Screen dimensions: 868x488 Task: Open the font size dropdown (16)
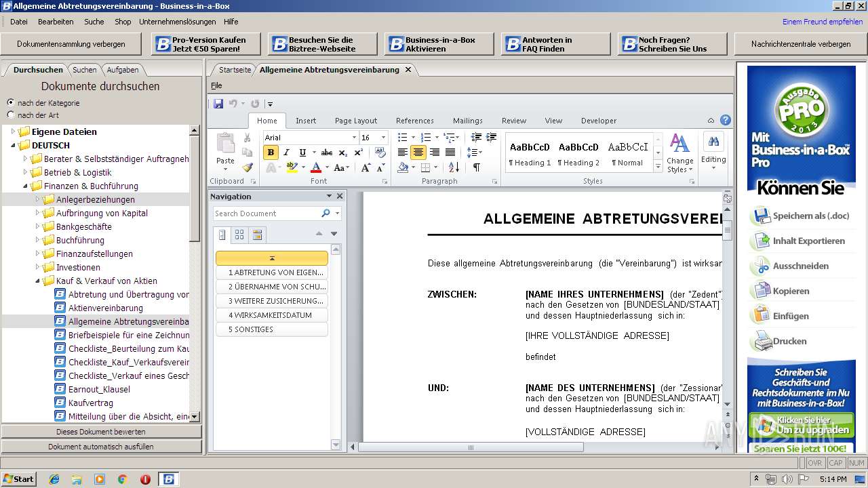(x=382, y=138)
